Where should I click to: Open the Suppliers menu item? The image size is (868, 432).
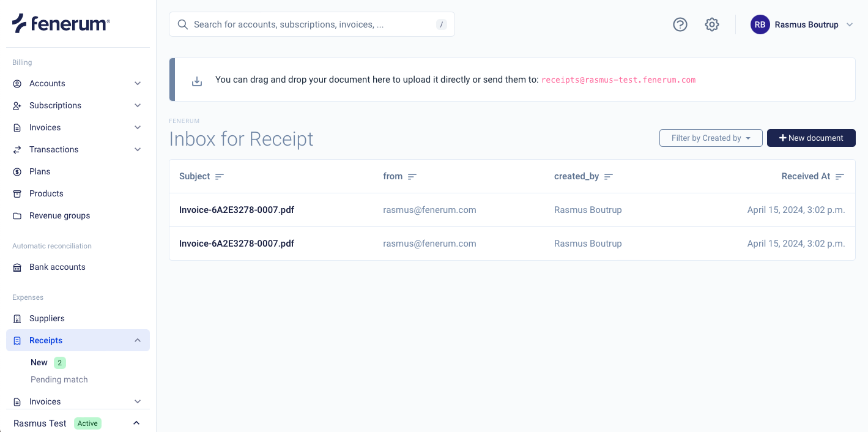pos(78,318)
